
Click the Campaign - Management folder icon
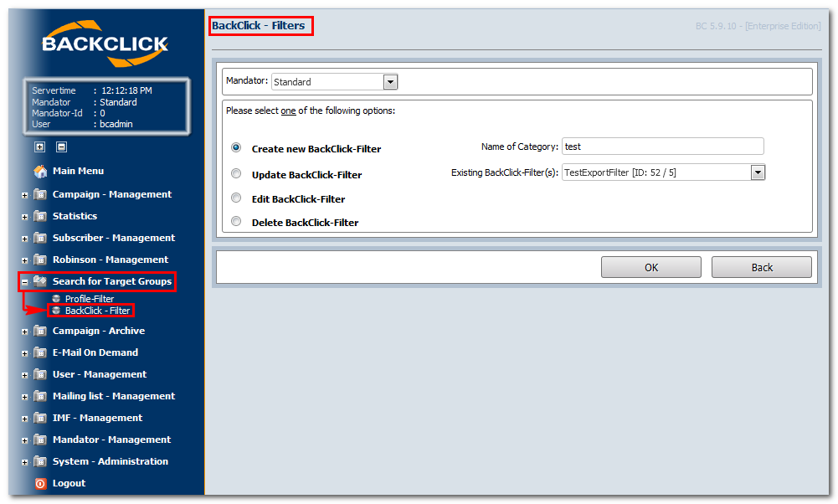pyautogui.click(x=40, y=194)
